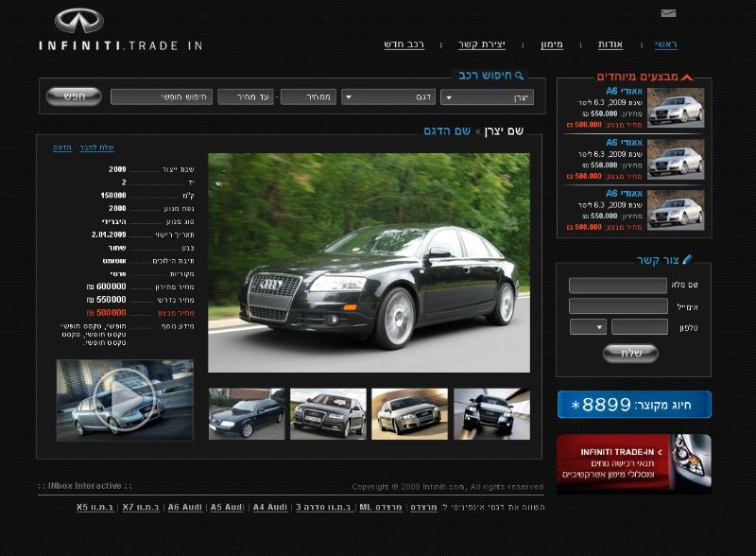
Task: Open the מימון navigation item
Action: (552, 44)
